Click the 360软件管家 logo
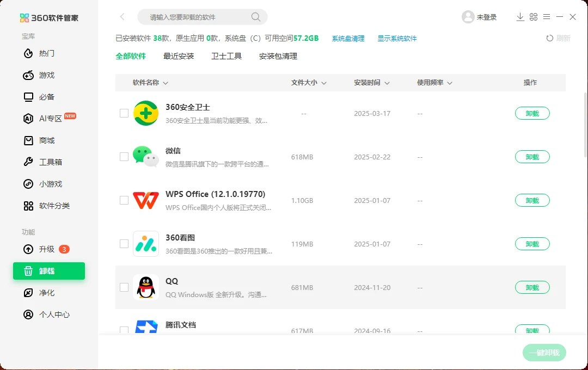Image resolution: width=588 pixels, height=370 pixels. (x=49, y=17)
